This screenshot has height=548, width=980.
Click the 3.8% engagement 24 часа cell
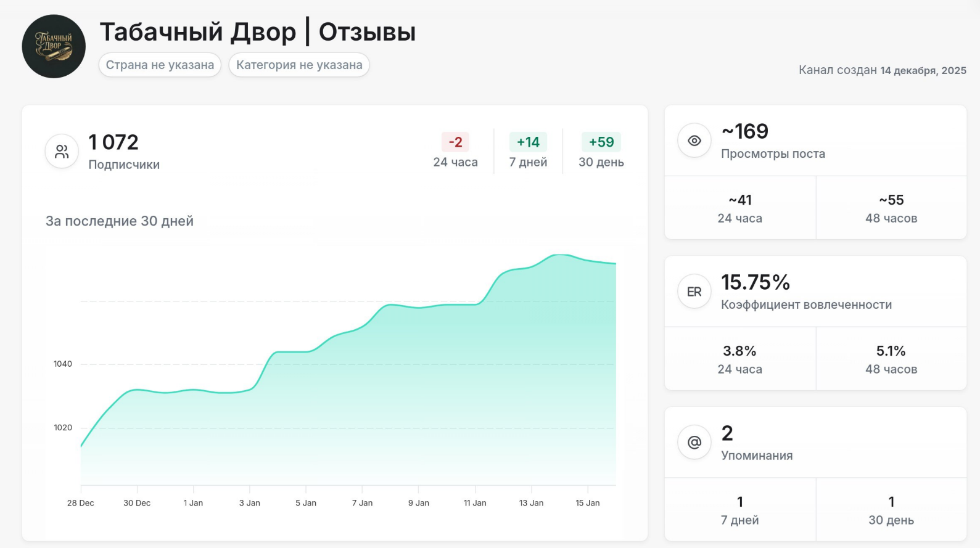click(x=739, y=359)
